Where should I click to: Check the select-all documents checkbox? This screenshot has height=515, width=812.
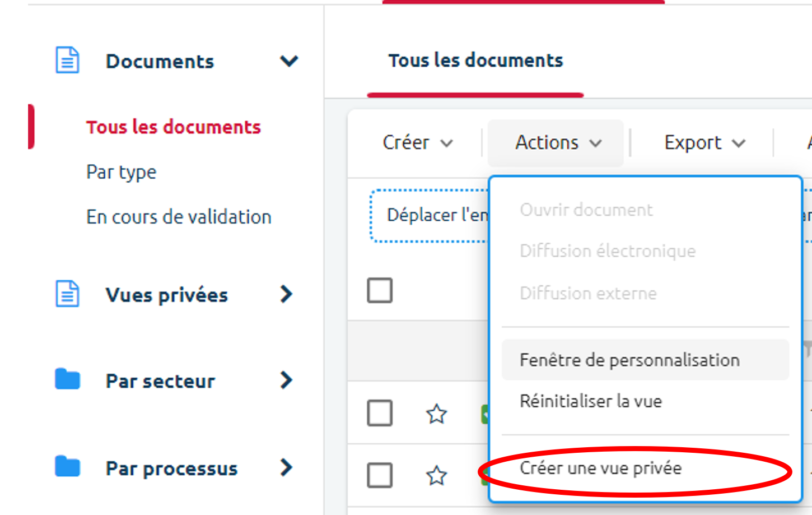380,290
